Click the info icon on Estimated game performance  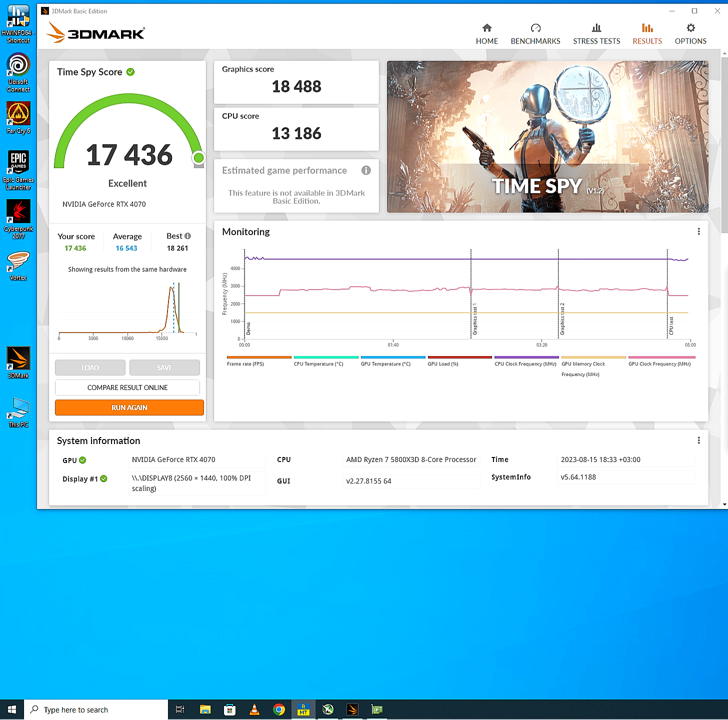tap(366, 170)
